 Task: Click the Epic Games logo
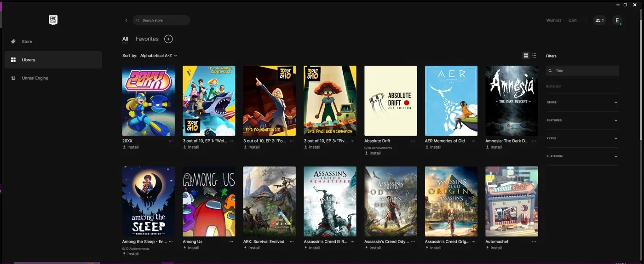53,20
